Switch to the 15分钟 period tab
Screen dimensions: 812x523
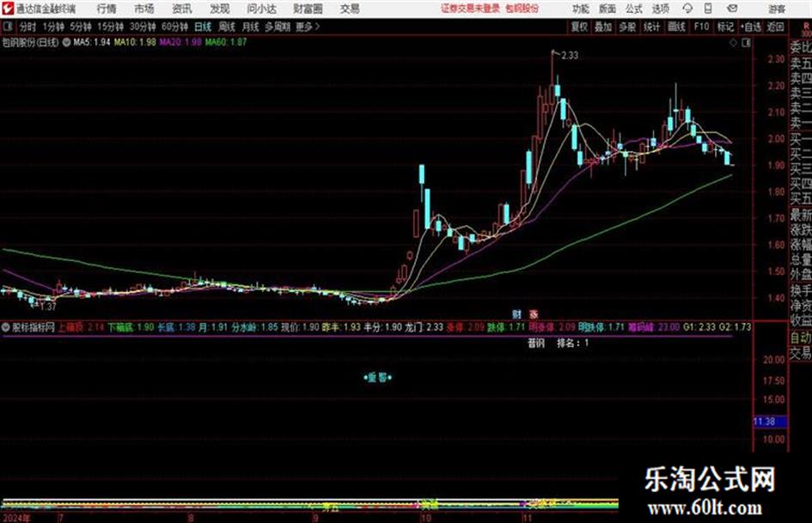tap(111, 27)
